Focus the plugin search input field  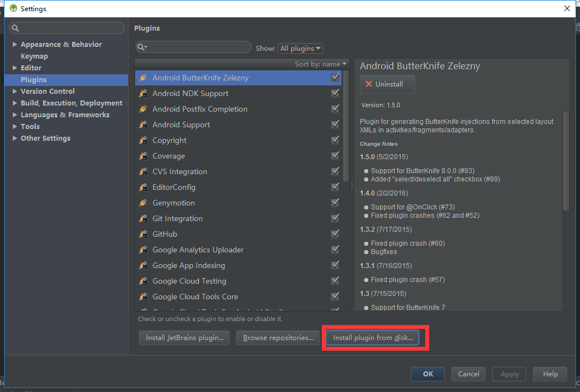coord(193,47)
